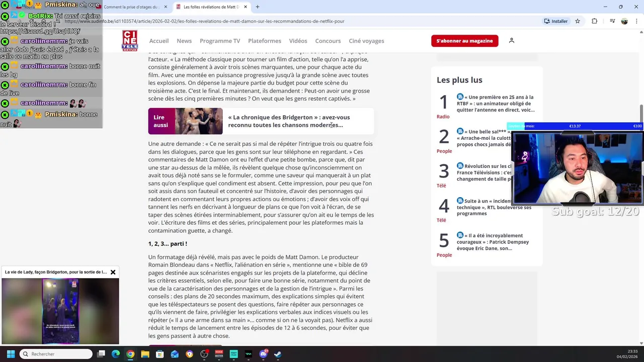Open the Patrick Dempsey Eric Dane article
The image size is (644, 362).
coord(493,242)
